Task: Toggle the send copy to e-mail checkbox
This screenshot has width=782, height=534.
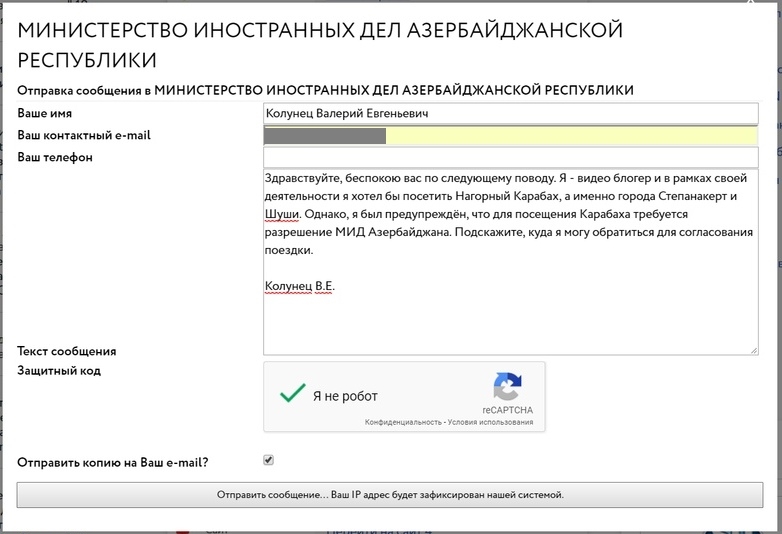Action: [268, 460]
